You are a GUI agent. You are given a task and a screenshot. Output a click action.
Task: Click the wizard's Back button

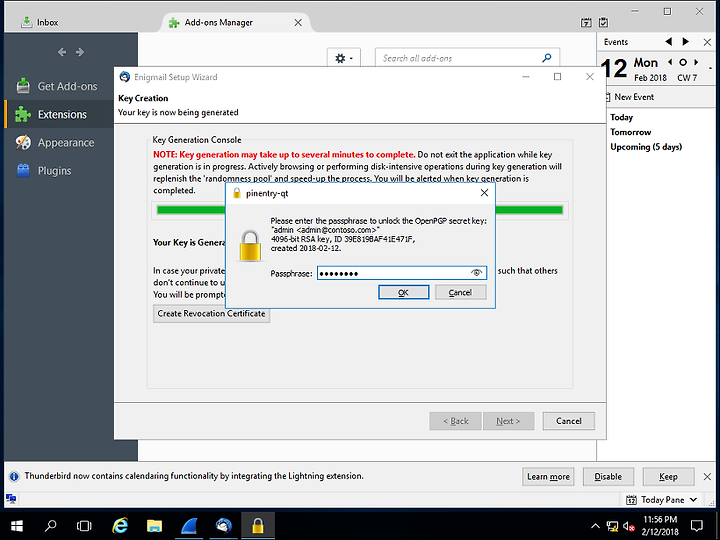point(456,421)
